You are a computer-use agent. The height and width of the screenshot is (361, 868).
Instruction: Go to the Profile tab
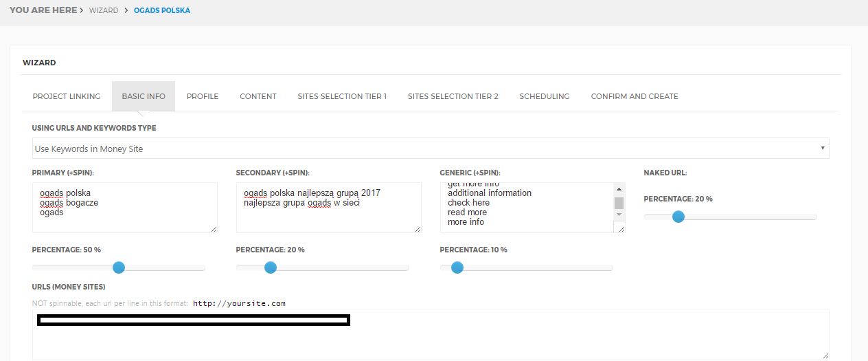pyautogui.click(x=203, y=96)
